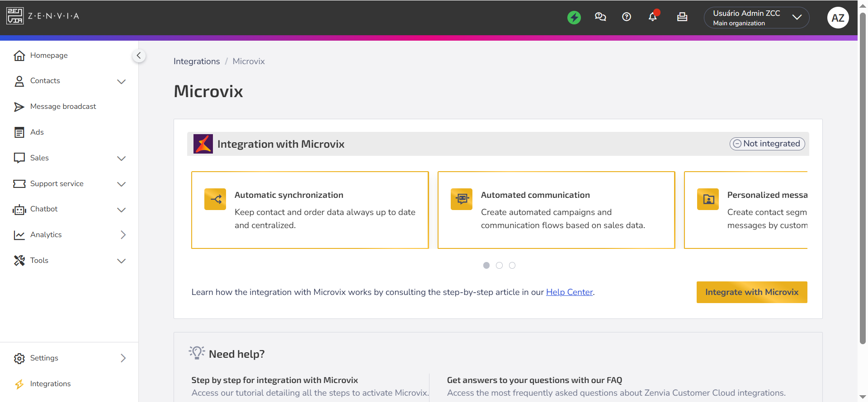
Task: Open Step by step for integration with Microvix
Action: click(x=274, y=380)
